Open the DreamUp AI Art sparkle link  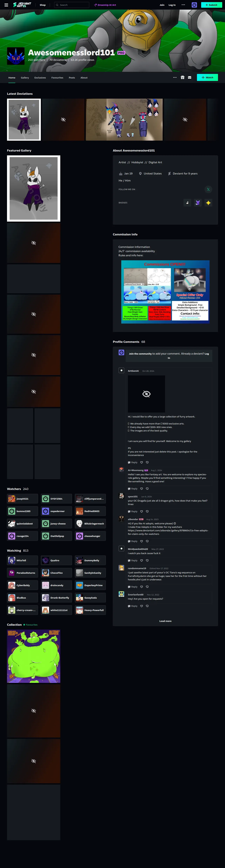[x=105, y=5]
